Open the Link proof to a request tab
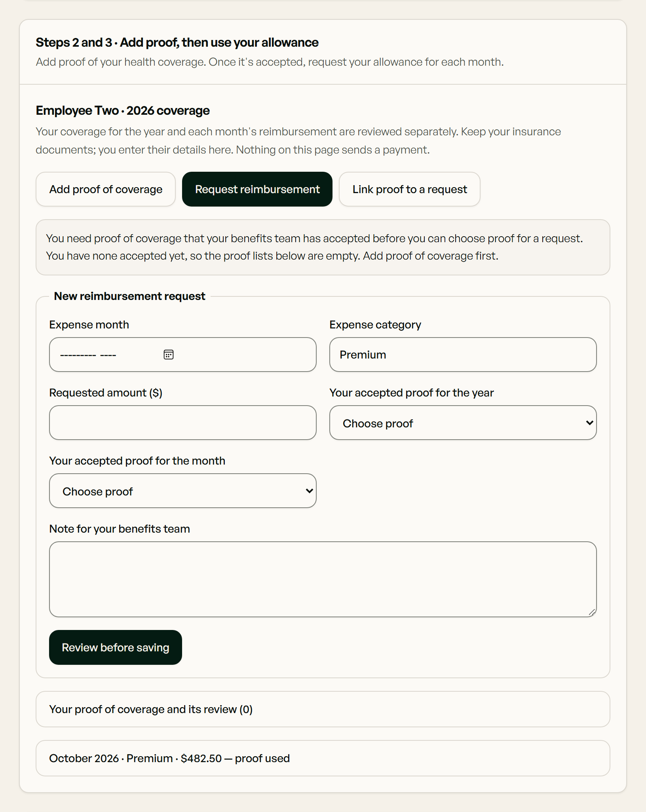 (410, 189)
